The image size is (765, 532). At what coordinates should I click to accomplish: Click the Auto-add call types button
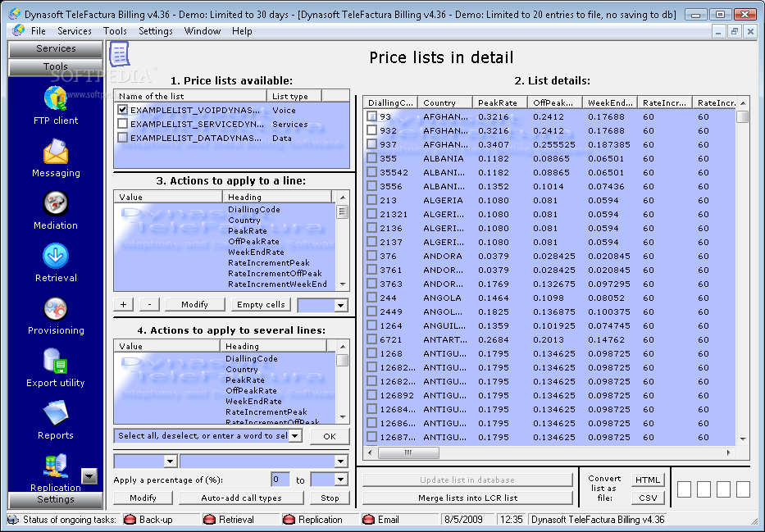[x=241, y=498]
